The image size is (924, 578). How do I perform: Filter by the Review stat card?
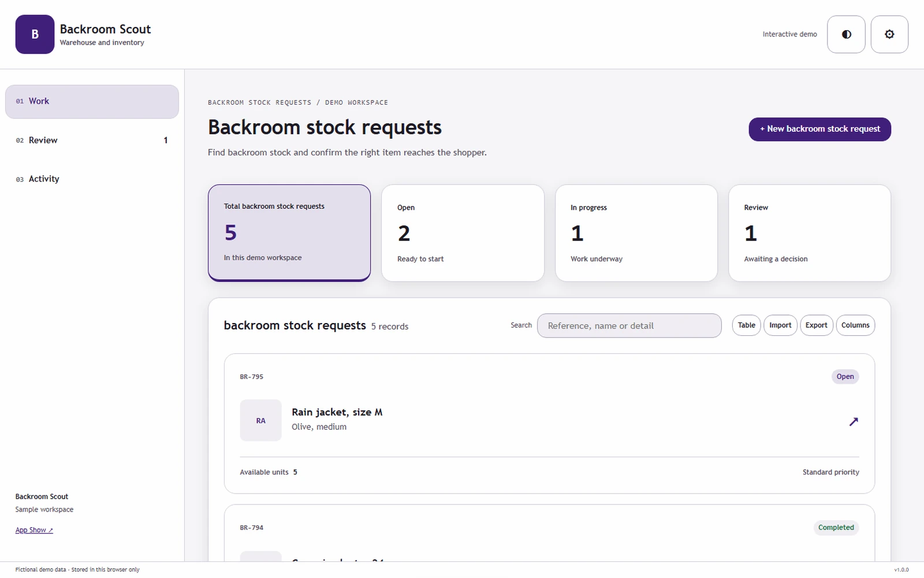[x=809, y=233]
